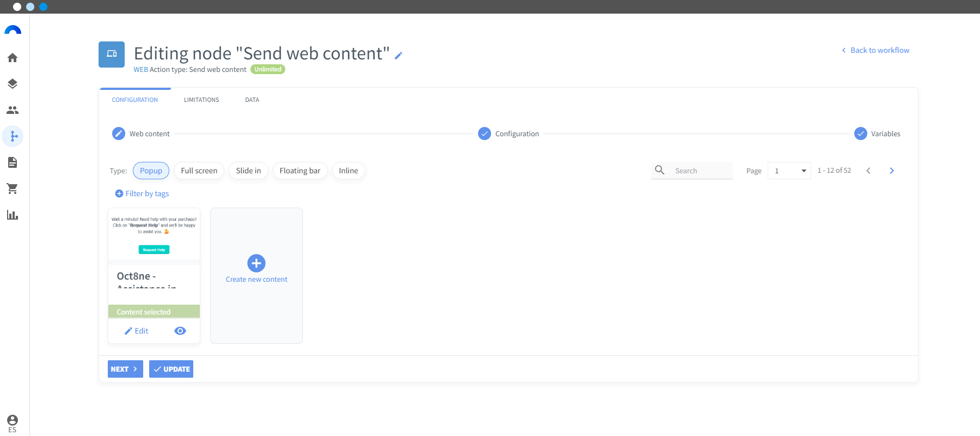This screenshot has width=980, height=436.
Task: Open the contacts people icon
Action: [13, 110]
